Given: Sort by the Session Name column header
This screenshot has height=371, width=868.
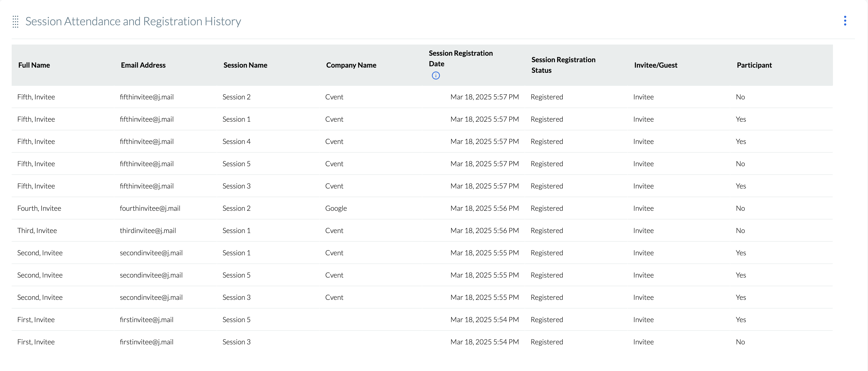Looking at the screenshot, I should coord(245,65).
